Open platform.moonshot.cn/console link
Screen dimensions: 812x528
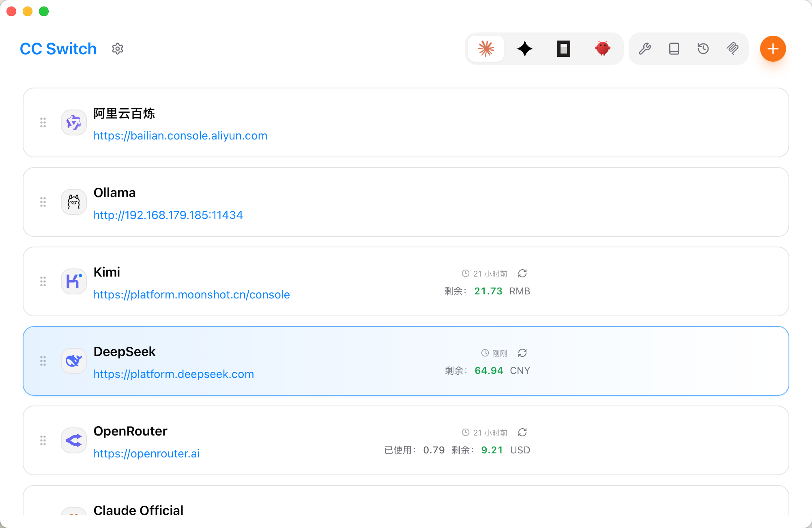191,294
